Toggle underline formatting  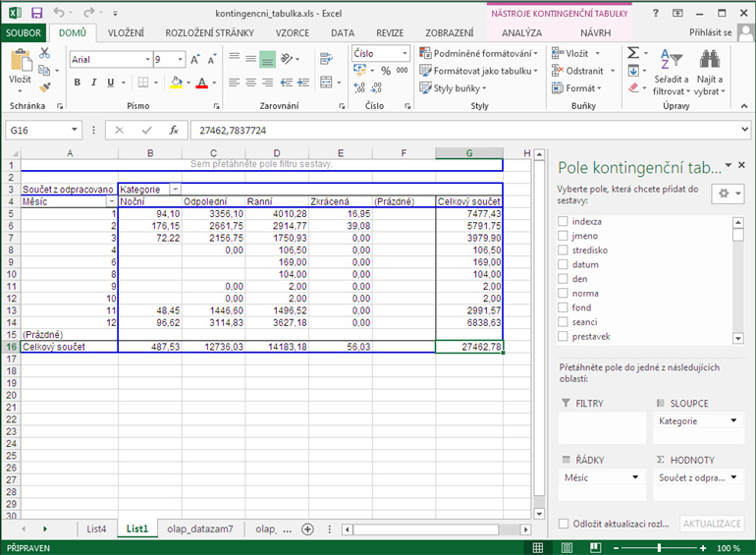point(110,83)
